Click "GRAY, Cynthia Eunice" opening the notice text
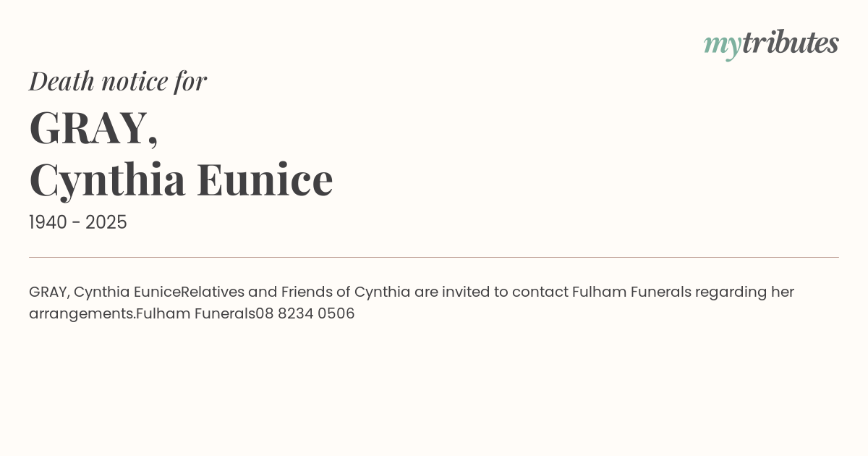 point(104,292)
